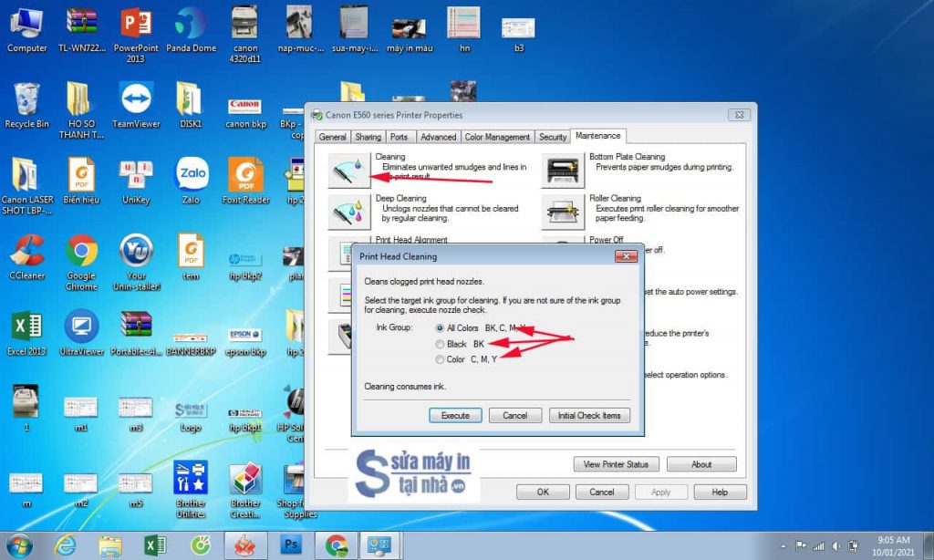Select the Brother Utilities desktop icon
This screenshot has width=934, height=560.
191,489
